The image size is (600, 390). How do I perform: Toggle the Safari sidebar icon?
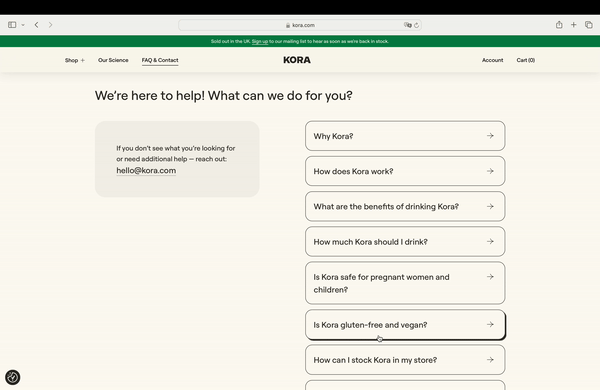point(12,25)
